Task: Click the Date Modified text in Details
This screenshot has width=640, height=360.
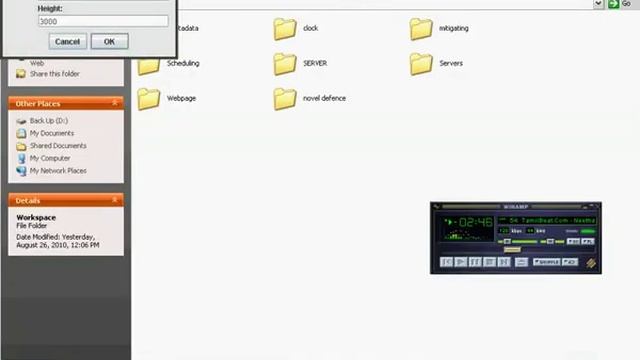Action: pos(58,241)
